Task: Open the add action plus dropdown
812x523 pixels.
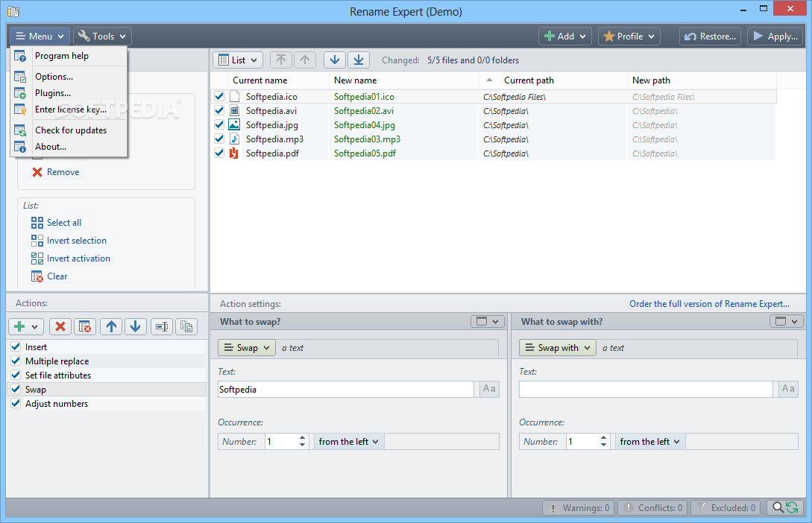Action: (x=26, y=326)
